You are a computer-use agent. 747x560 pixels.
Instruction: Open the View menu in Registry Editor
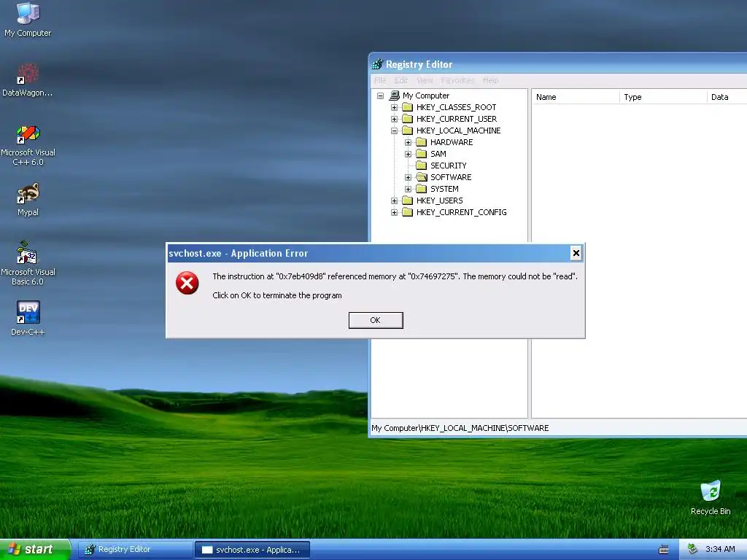(x=425, y=80)
